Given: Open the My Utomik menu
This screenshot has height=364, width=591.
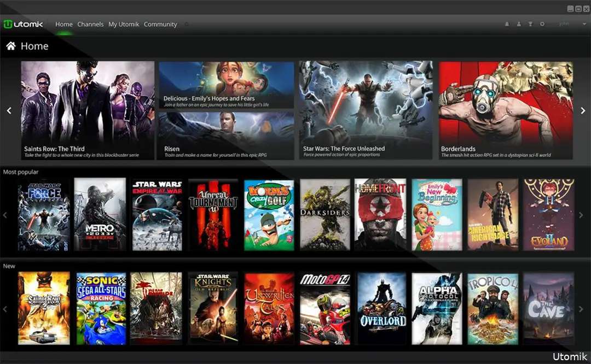Looking at the screenshot, I should pyautogui.click(x=124, y=24).
